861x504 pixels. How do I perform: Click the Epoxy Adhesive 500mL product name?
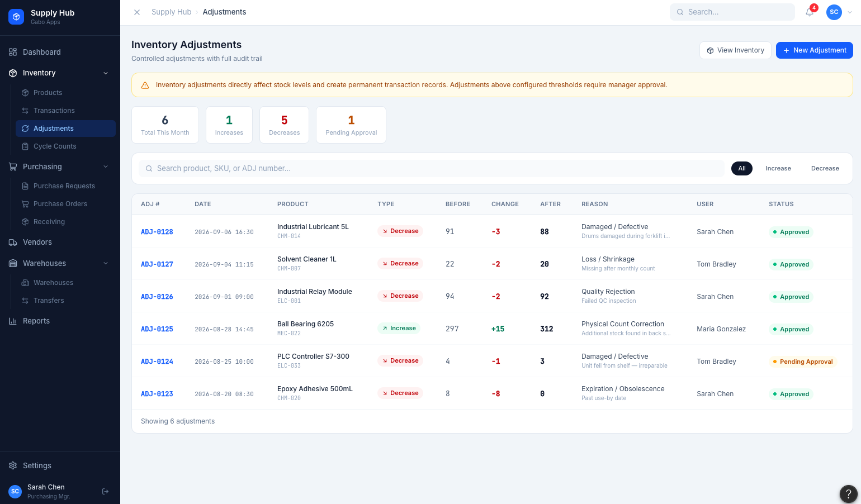coord(315,389)
